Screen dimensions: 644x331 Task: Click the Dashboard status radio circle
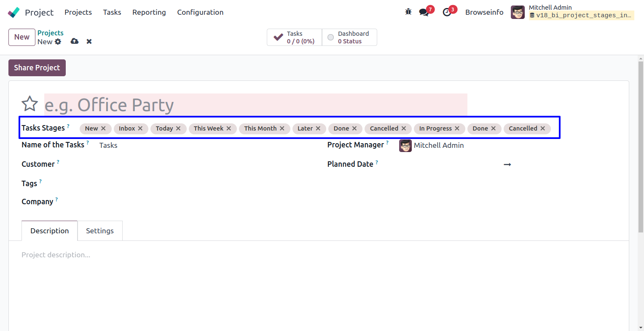pyautogui.click(x=331, y=37)
